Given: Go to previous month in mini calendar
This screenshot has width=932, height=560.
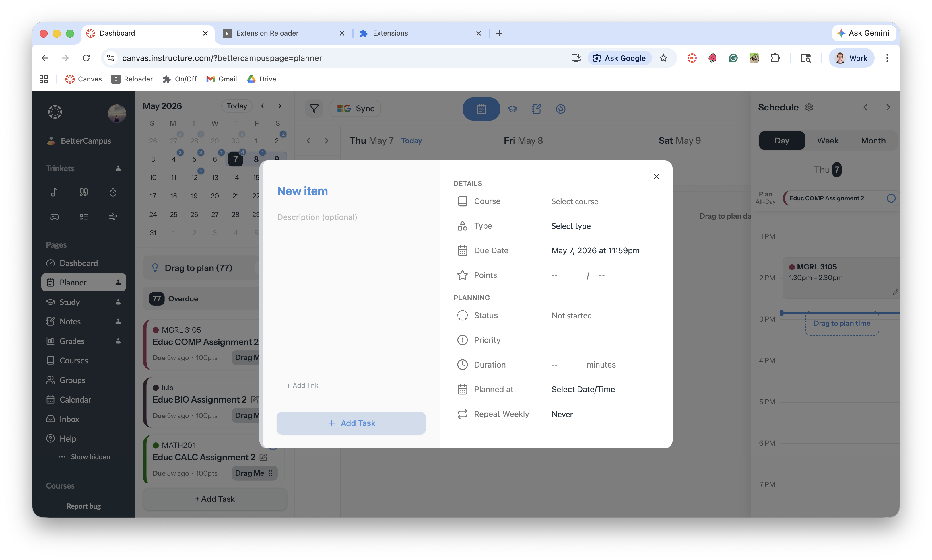Looking at the screenshot, I should click(263, 106).
